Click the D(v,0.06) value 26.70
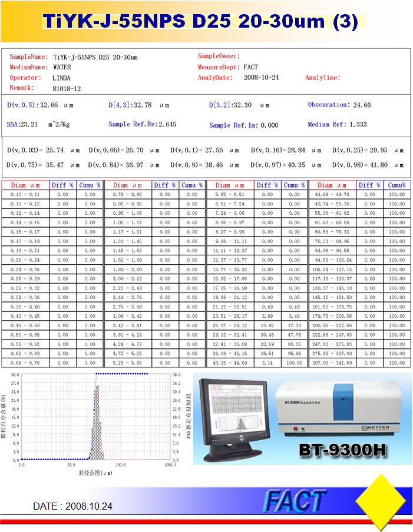This screenshot has width=413, height=532. 134,150
